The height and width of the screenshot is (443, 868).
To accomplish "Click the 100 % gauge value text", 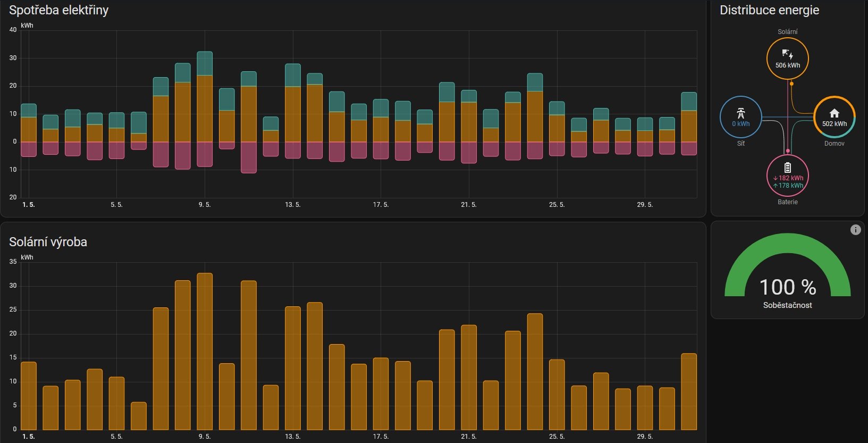I will coord(787,287).
